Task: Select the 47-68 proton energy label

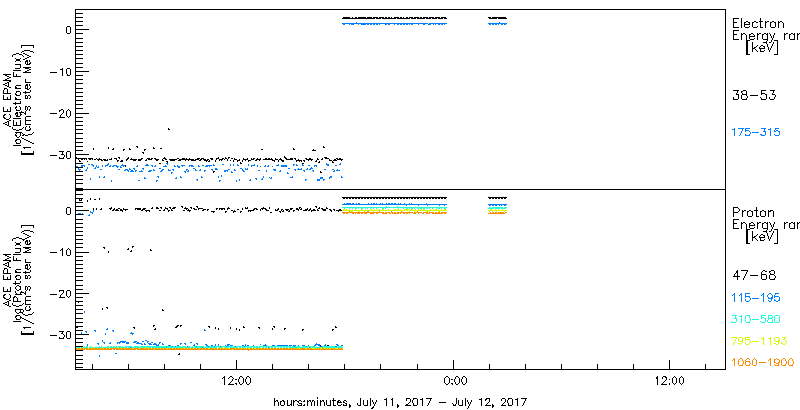Action: [754, 275]
